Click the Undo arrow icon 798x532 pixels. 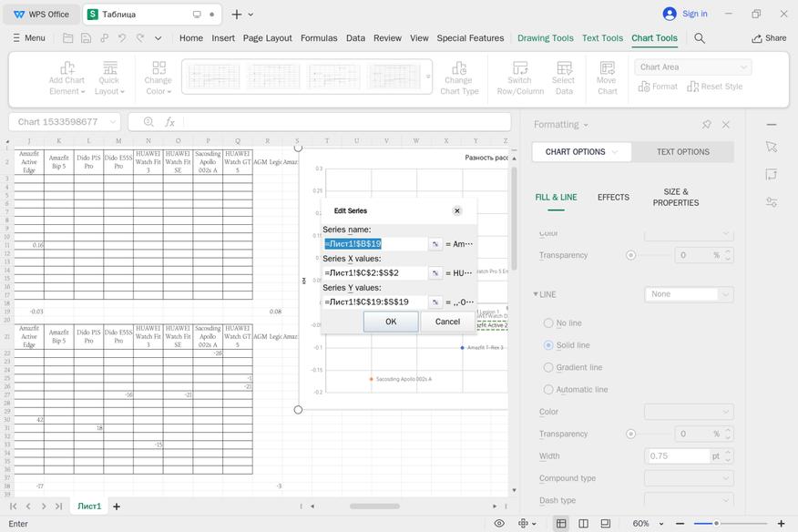coord(122,37)
